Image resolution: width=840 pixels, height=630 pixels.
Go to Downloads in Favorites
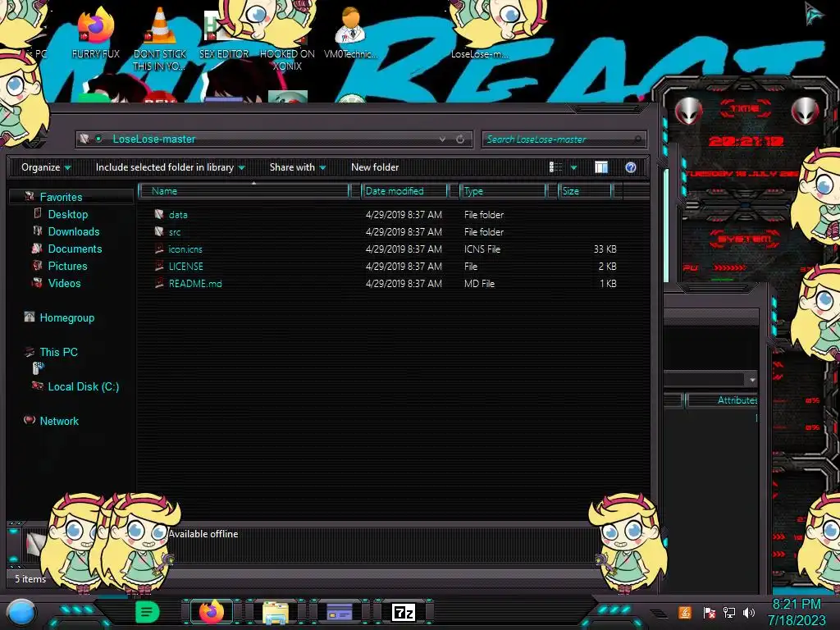(x=74, y=231)
